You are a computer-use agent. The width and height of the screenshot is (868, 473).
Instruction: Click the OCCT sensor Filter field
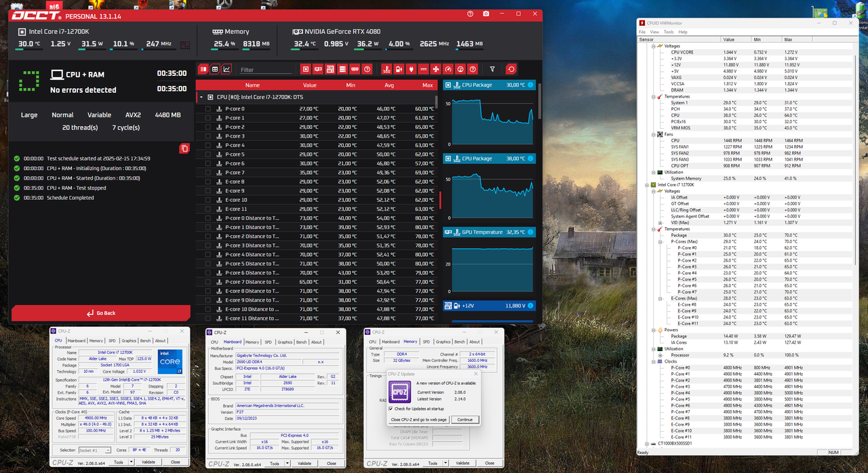tap(265, 70)
